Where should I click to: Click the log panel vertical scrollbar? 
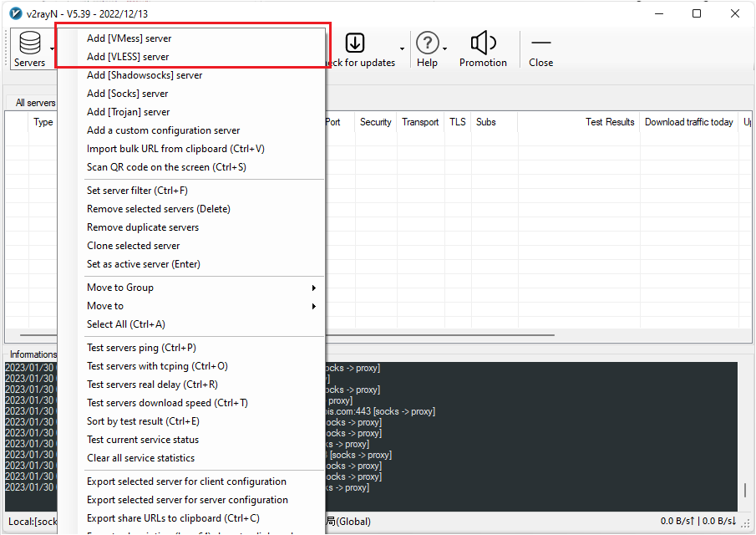[x=745, y=490]
